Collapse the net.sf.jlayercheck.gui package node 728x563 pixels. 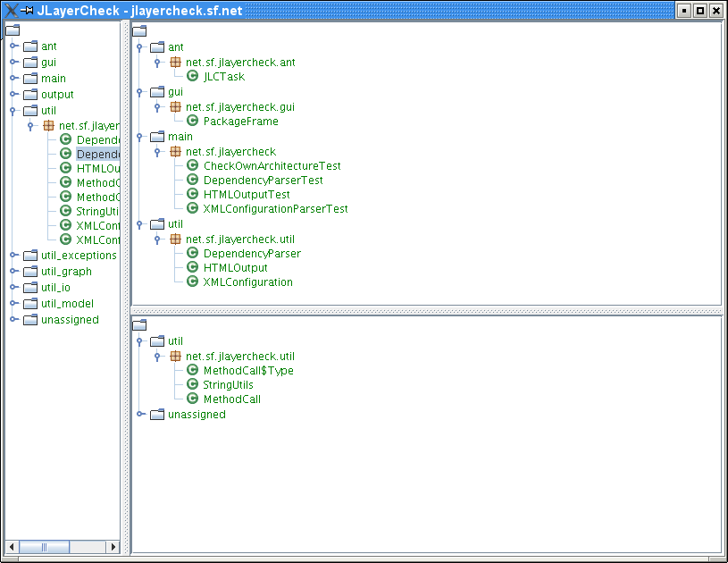157,107
